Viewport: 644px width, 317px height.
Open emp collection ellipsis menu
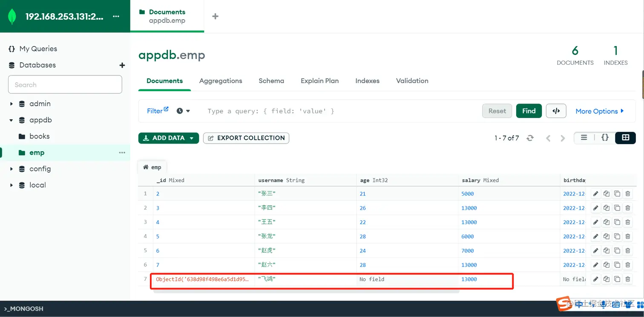point(122,153)
